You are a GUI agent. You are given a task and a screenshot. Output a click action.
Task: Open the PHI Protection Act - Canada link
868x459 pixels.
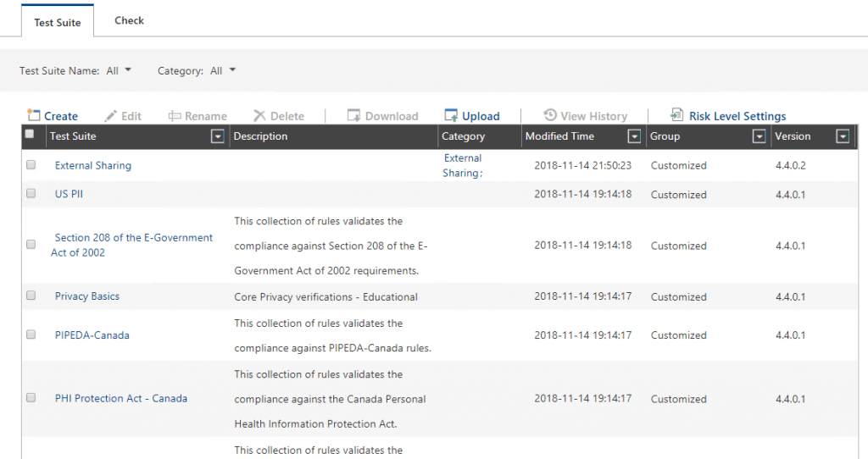120,398
